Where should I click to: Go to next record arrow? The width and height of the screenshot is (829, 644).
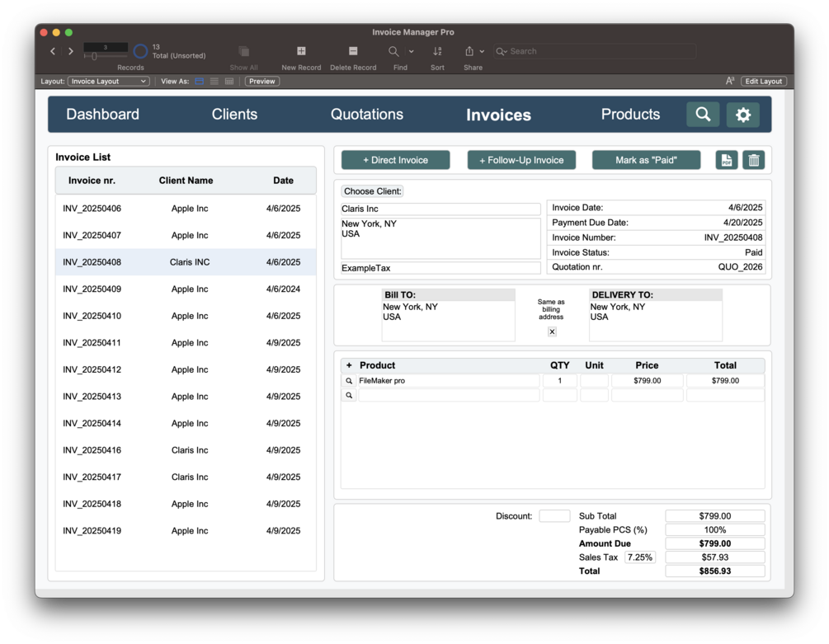pyautogui.click(x=71, y=51)
